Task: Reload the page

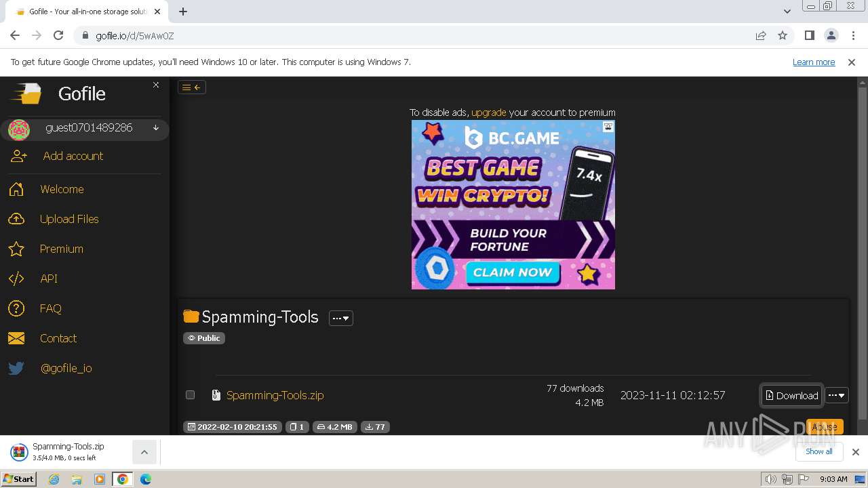Action: coord(58,35)
